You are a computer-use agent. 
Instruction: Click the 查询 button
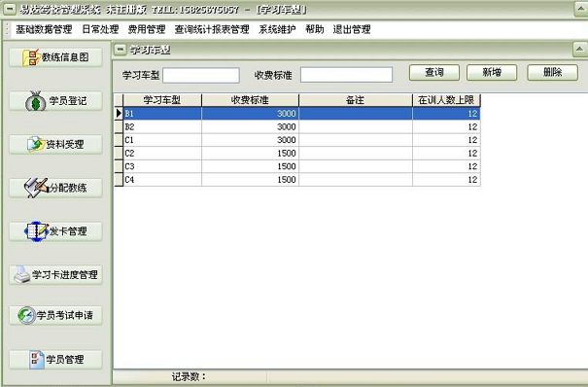[x=434, y=72]
